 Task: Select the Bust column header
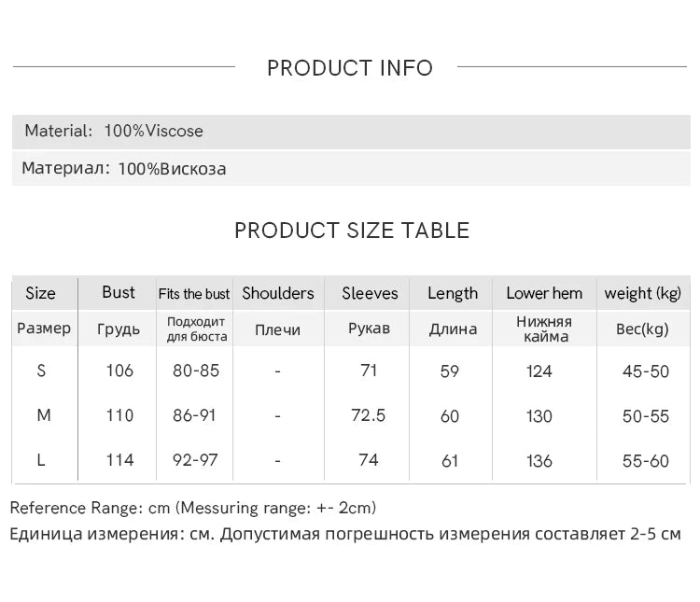[x=119, y=293]
